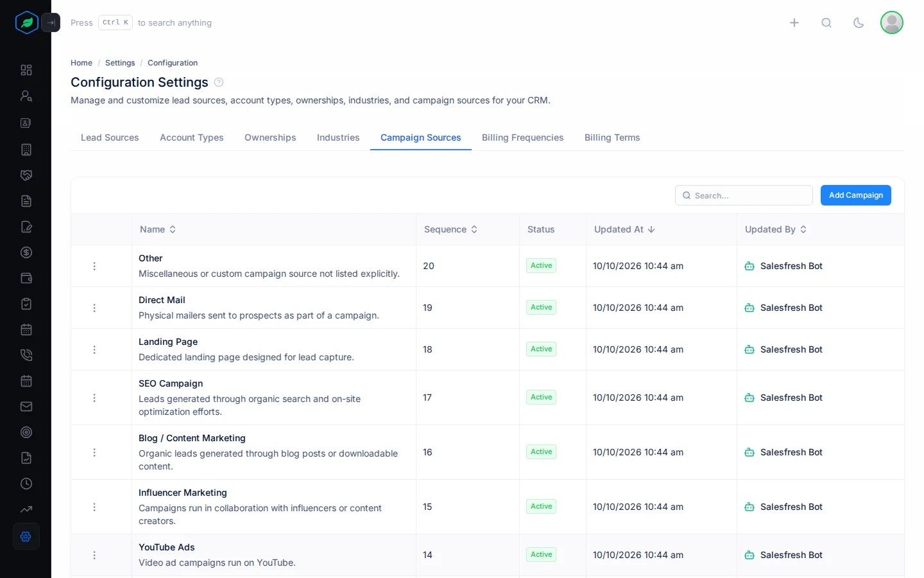Click the campaign Search input field
The image size is (924, 578).
(744, 195)
